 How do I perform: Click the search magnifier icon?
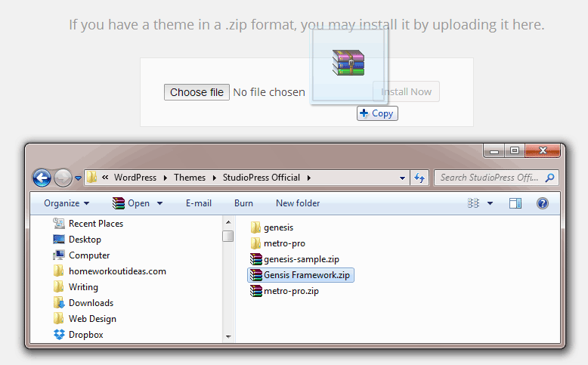pos(549,178)
